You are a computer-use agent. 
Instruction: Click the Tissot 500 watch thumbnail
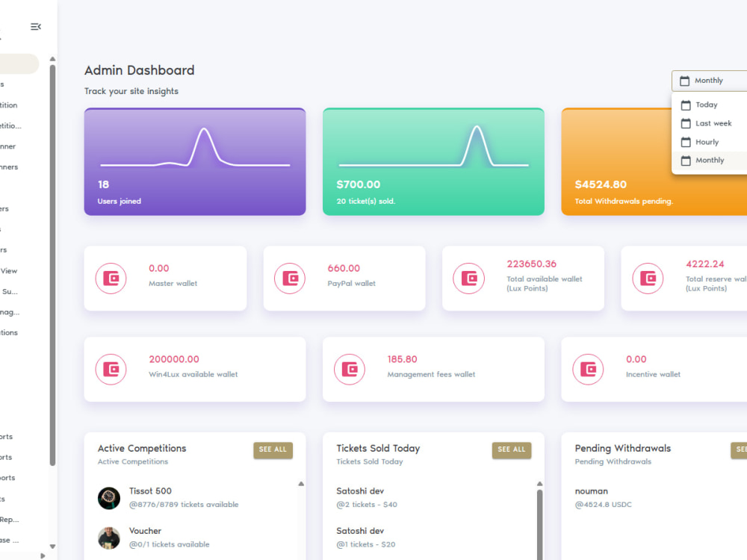(109, 498)
